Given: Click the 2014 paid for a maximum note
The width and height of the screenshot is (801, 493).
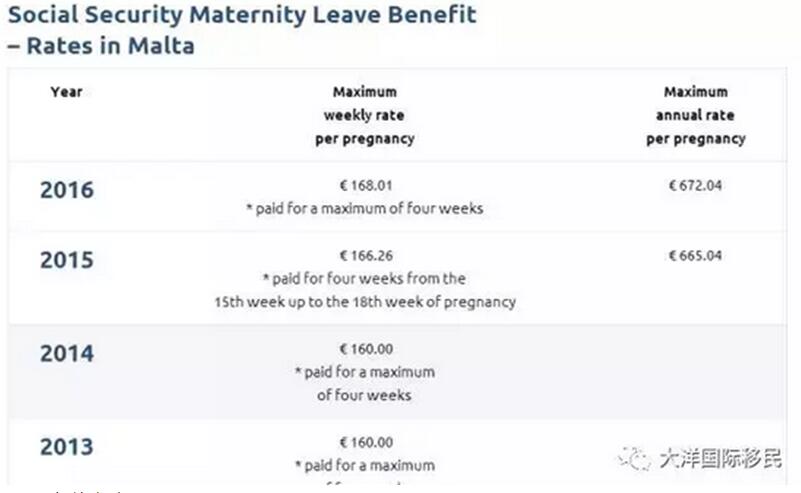Looking at the screenshot, I should point(365,384).
